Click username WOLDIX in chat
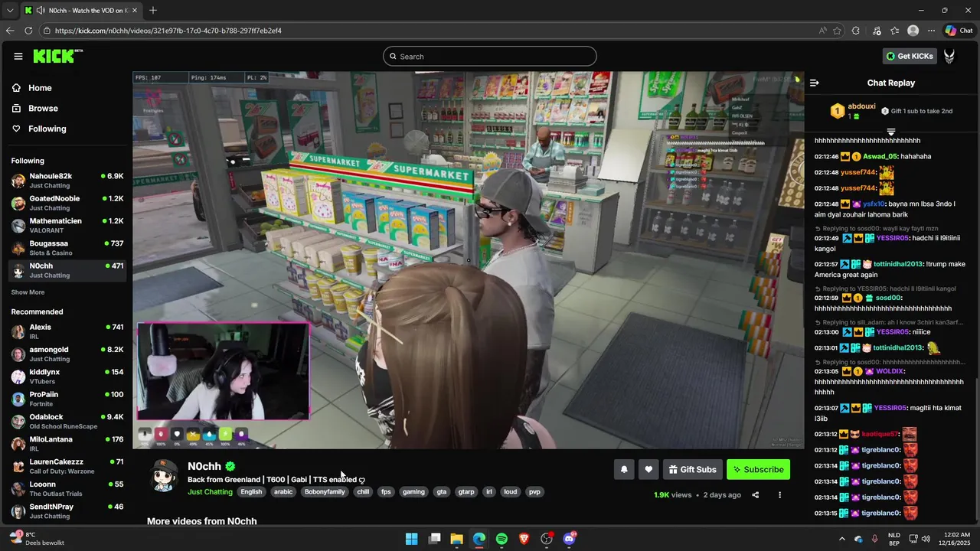Screen dimensions: 980x551 pyautogui.click(x=890, y=371)
